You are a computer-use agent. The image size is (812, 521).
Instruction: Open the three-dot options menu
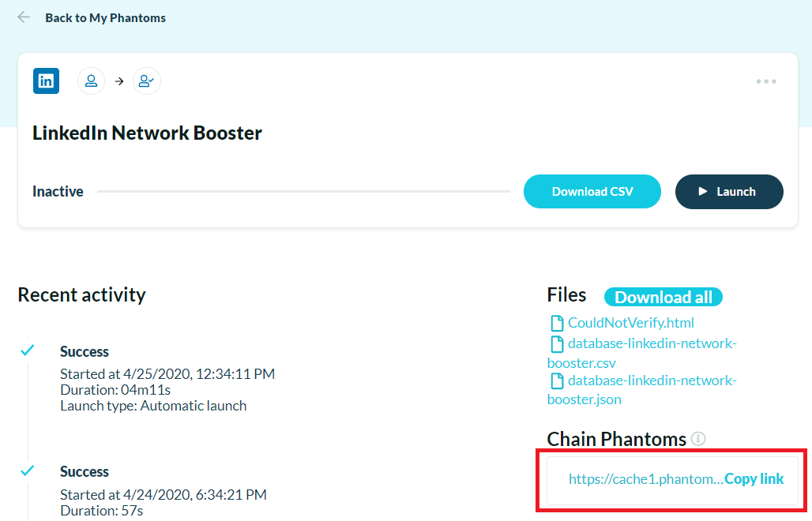(766, 81)
